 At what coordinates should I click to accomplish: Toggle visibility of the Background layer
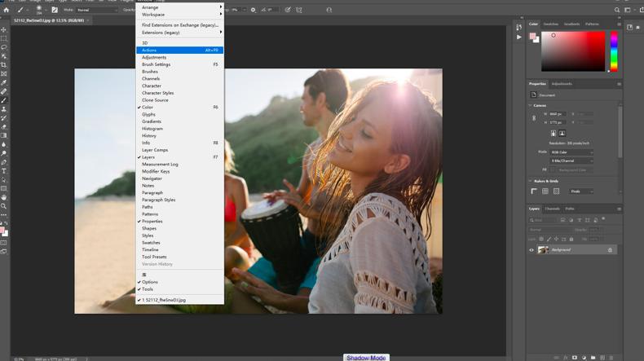click(531, 249)
